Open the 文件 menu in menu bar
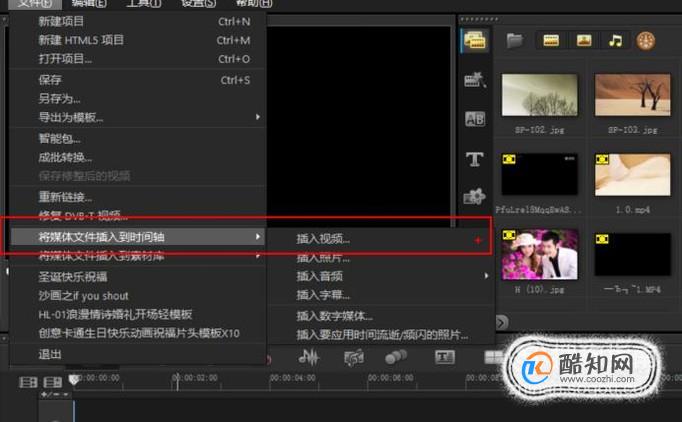The image size is (682, 422). (x=35, y=3)
